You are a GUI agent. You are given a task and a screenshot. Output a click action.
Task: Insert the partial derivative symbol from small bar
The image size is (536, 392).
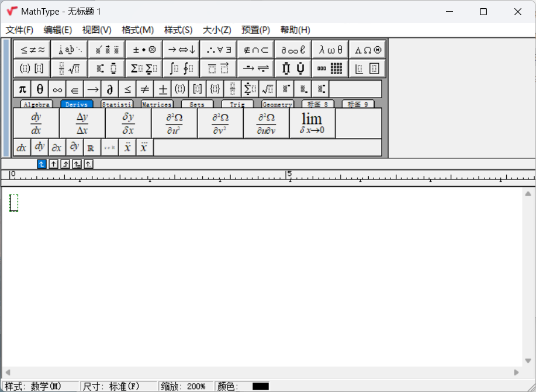pyautogui.click(x=110, y=89)
